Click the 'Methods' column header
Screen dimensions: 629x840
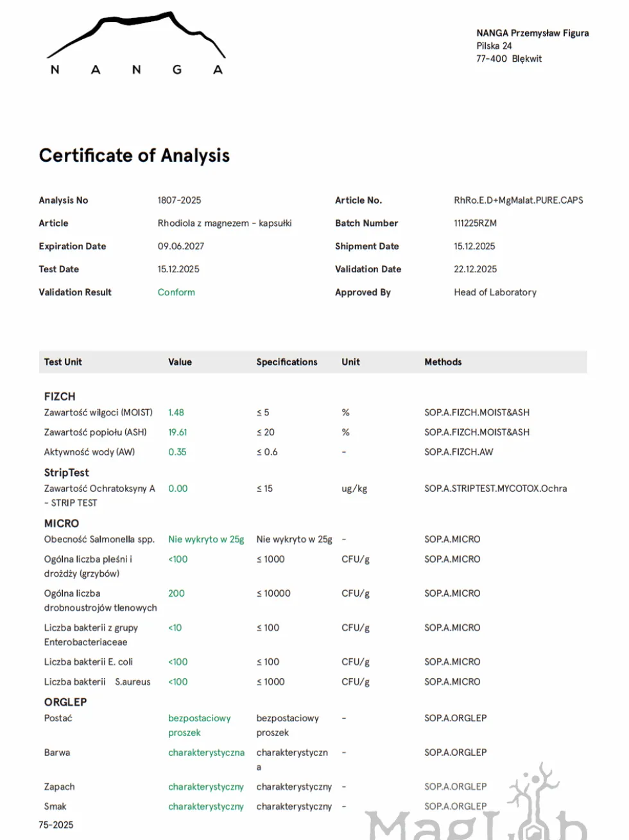pos(443,362)
